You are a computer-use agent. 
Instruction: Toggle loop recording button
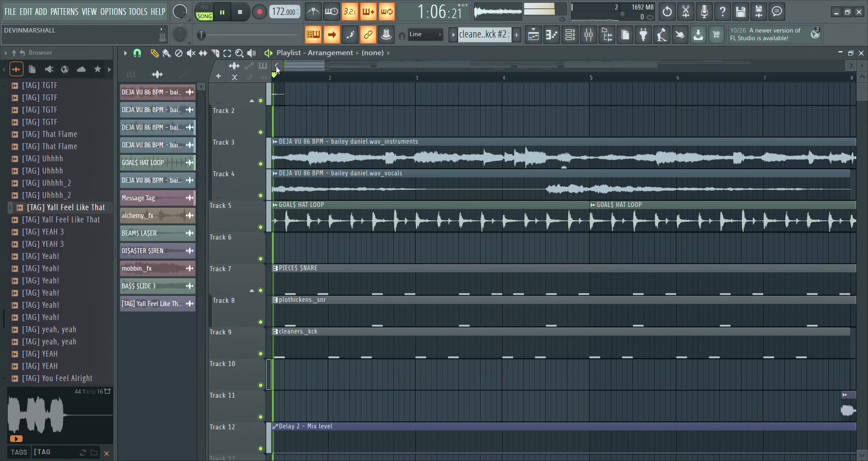pos(387,12)
